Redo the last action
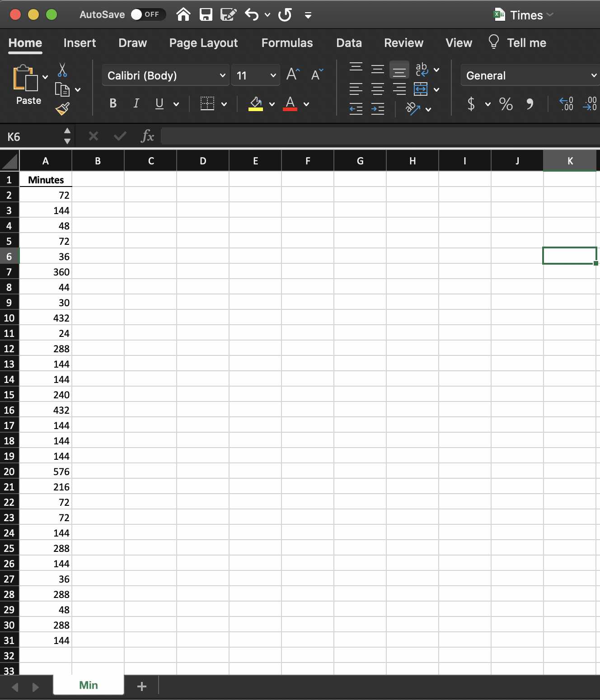 [285, 15]
